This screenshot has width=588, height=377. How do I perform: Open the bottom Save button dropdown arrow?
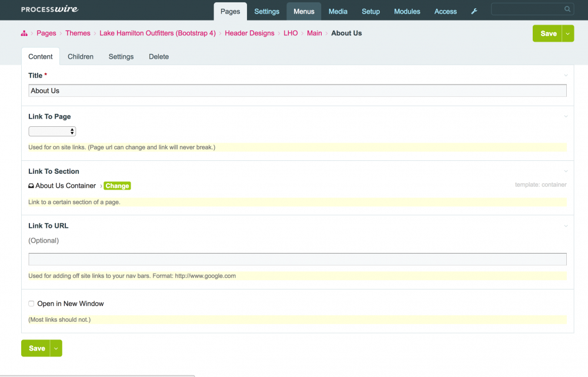coord(56,348)
